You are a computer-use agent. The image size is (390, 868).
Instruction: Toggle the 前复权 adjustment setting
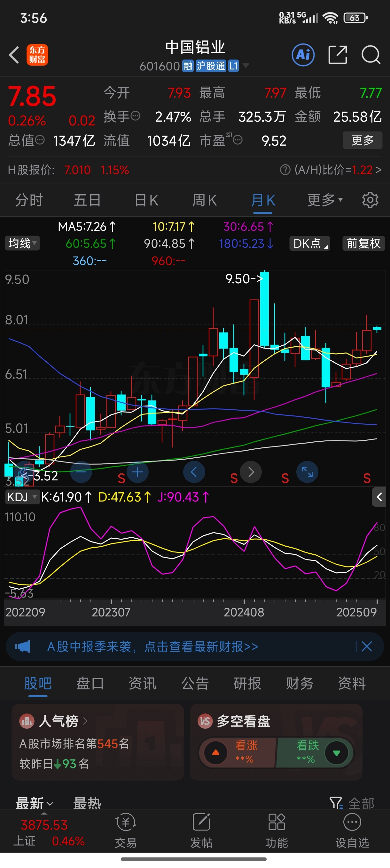(363, 243)
